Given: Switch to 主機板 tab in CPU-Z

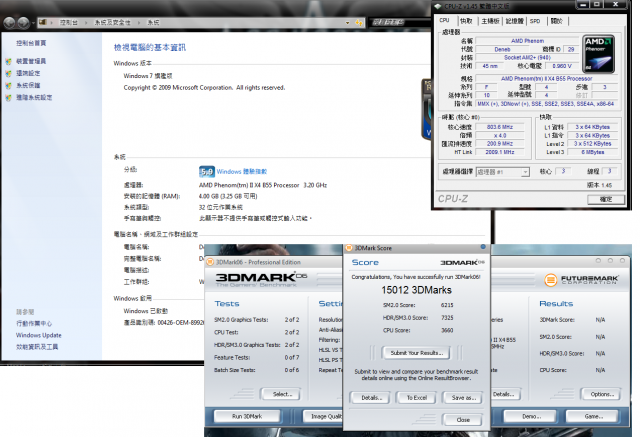Looking at the screenshot, I should click(x=490, y=21).
